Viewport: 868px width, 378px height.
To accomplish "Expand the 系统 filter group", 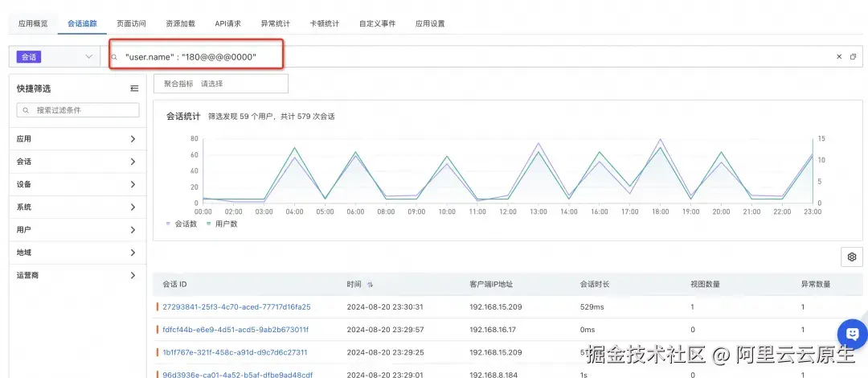I will (x=77, y=207).
